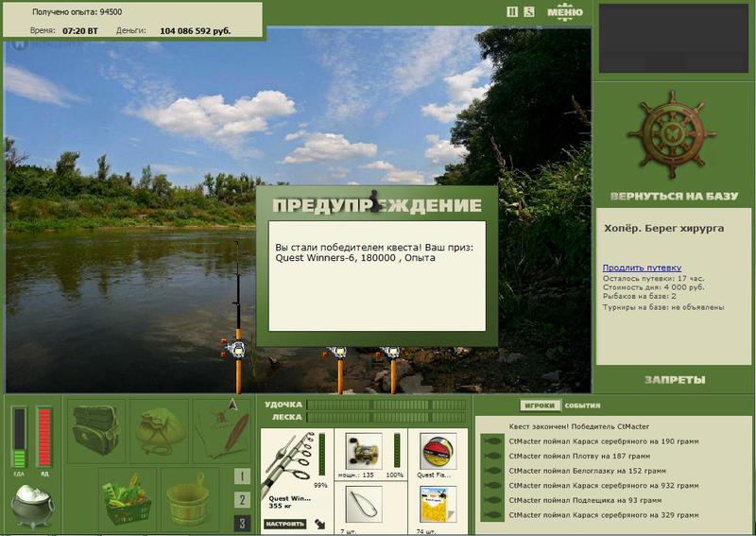Open the МЕНЮ menu
The height and width of the screenshot is (536, 756).
[x=564, y=12]
